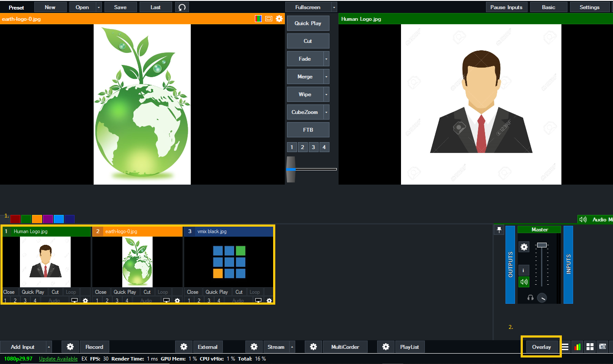Mute the Master audio speaker button
This screenshot has height=364, width=613.
[x=524, y=282]
